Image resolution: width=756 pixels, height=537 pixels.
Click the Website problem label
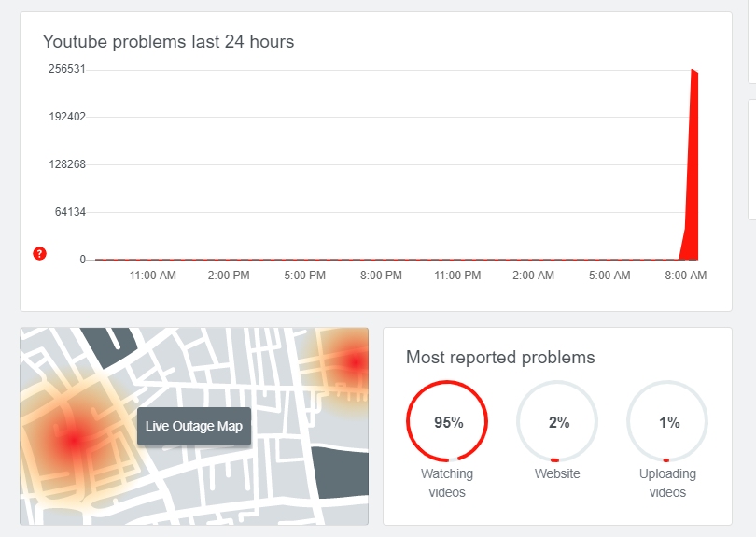click(x=557, y=473)
